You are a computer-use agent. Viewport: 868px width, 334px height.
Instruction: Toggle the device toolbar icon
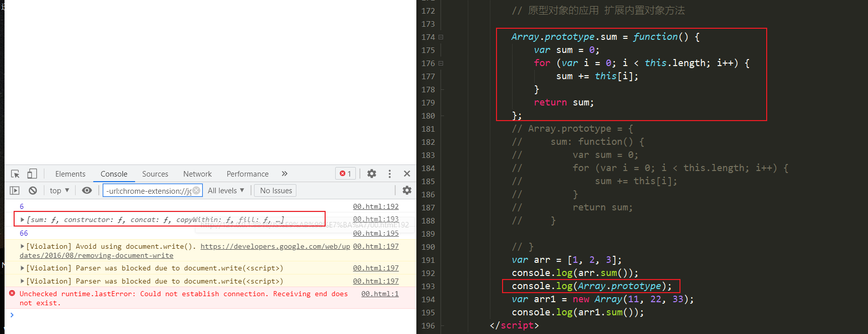click(32, 174)
